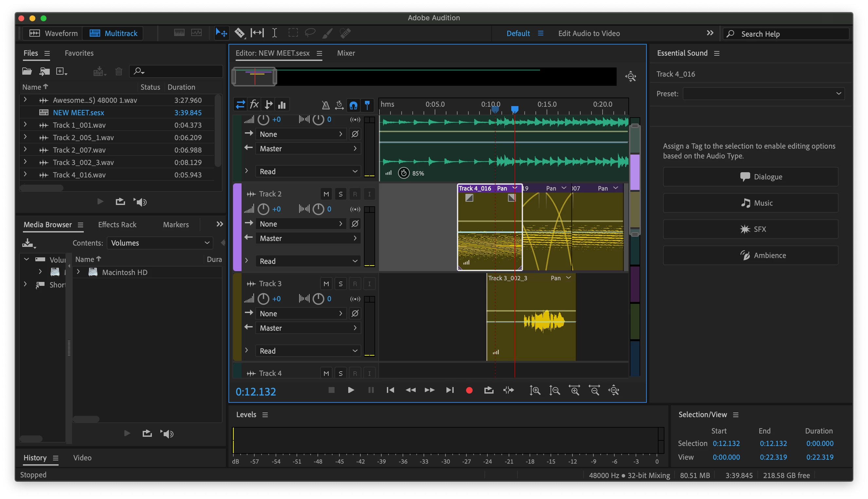Click the Zoom In Time icon

[x=574, y=390]
